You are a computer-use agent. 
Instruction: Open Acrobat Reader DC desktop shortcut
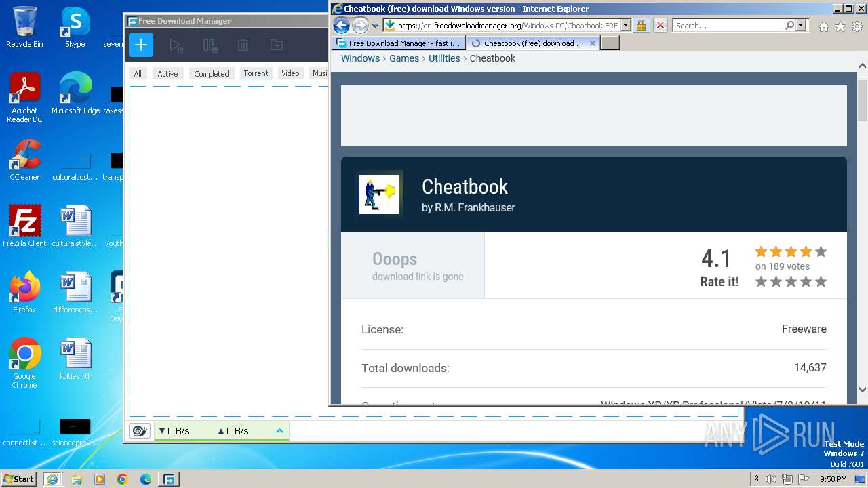pyautogui.click(x=24, y=98)
